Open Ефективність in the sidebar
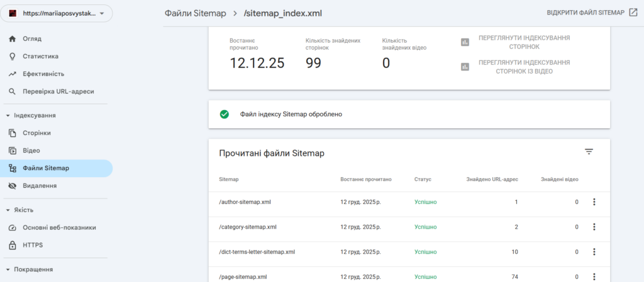This screenshot has width=644, height=282. tap(43, 74)
